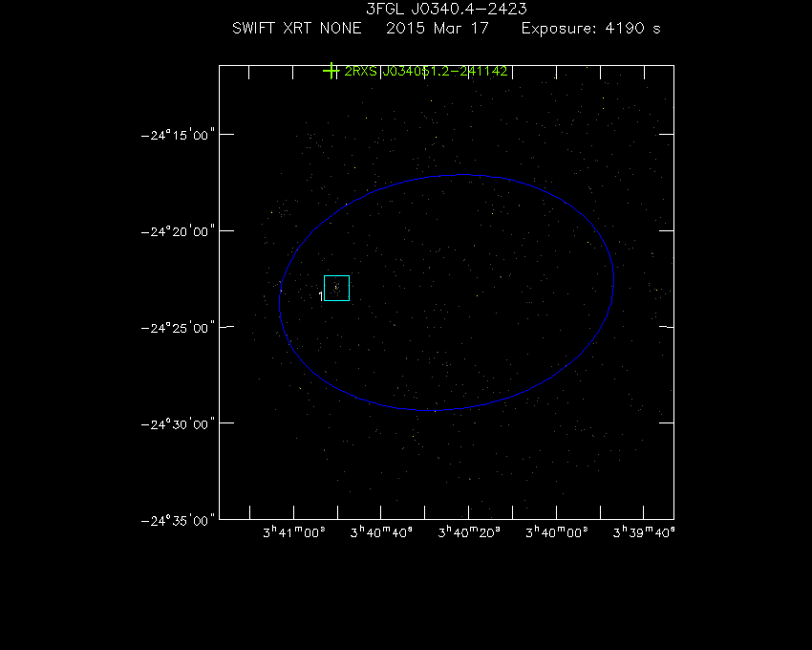This screenshot has width=812, height=650.
Task: Click the 3h39m40s right ascension label
Action: (644, 532)
